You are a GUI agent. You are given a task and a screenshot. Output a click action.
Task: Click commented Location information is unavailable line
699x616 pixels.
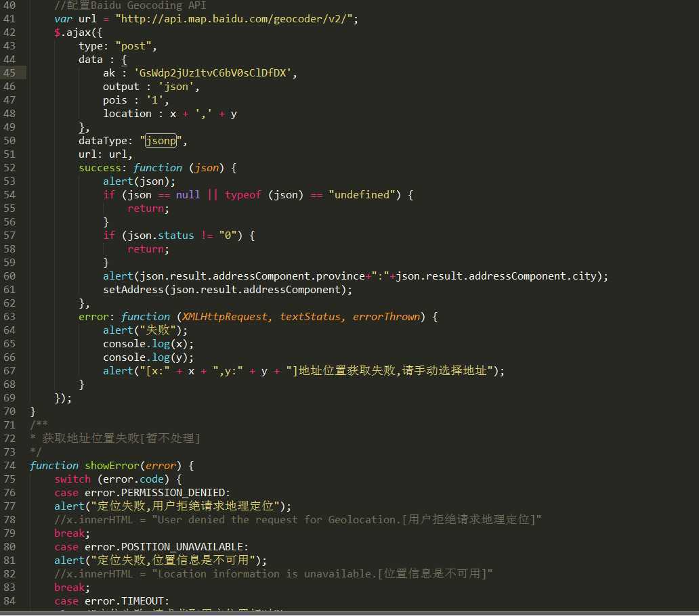tap(273, 573)
